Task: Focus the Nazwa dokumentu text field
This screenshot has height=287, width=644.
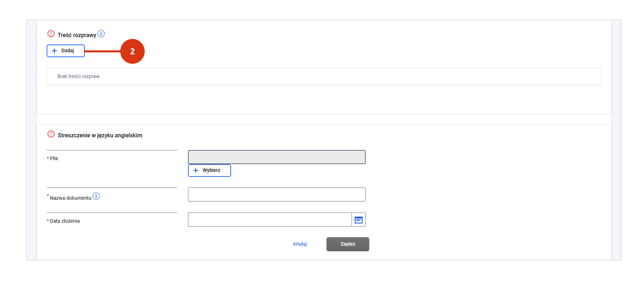Action: (276, 195)
